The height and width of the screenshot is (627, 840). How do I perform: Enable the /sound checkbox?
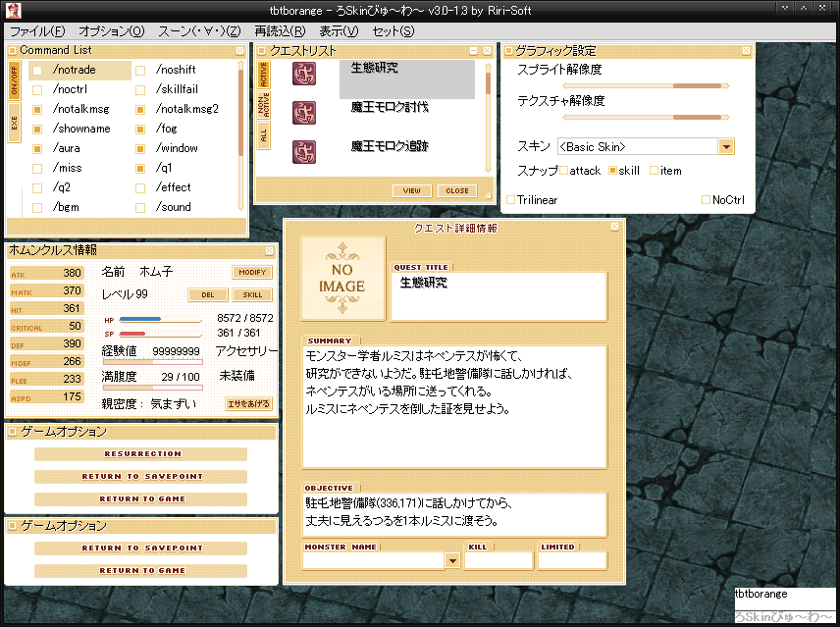tap(140, 208)
